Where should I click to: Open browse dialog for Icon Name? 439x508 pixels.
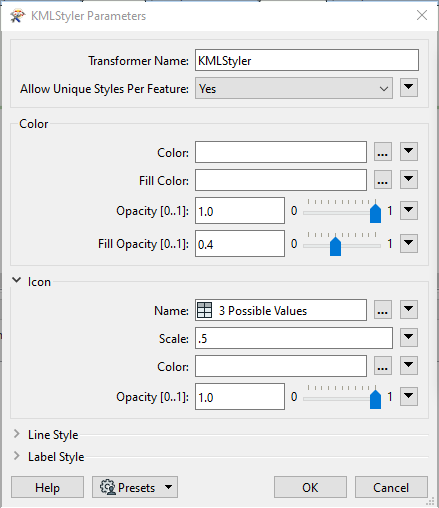pyautogui.click(x=382, y=310)
